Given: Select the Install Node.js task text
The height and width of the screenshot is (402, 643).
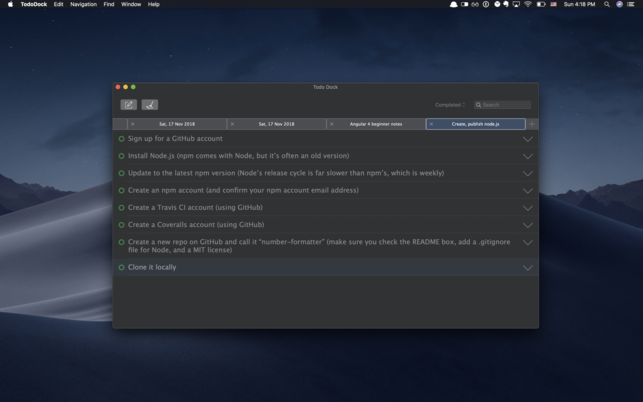Looking at the screenshot, I should click(x=239, y=156).
